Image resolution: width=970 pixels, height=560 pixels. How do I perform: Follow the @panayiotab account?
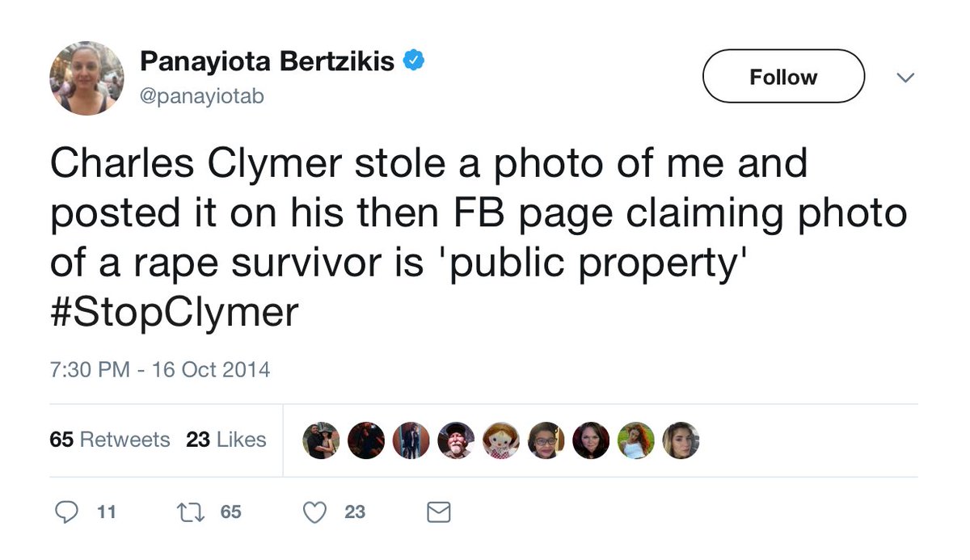782,77
